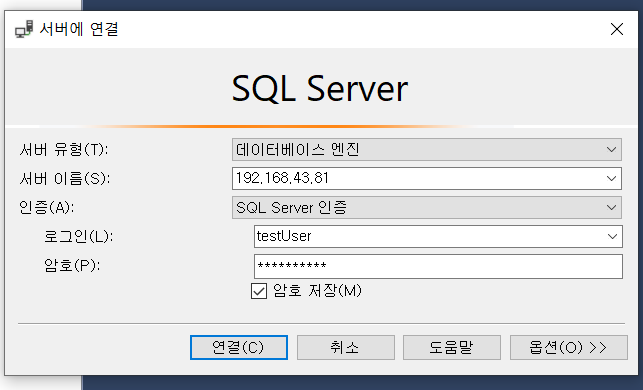
Task: Click the server connection icon in title bar
Action: 24,29
